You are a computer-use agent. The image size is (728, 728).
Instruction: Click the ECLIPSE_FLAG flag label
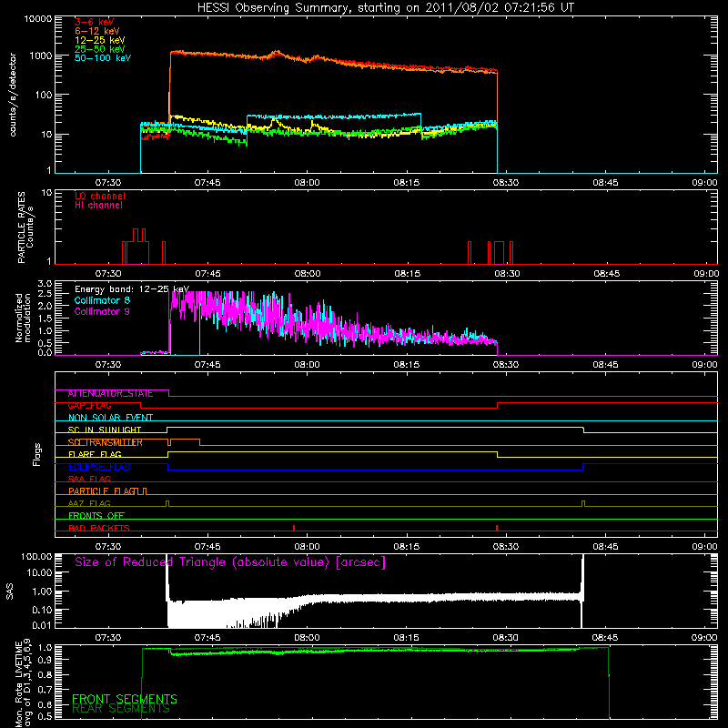[99, 467]
